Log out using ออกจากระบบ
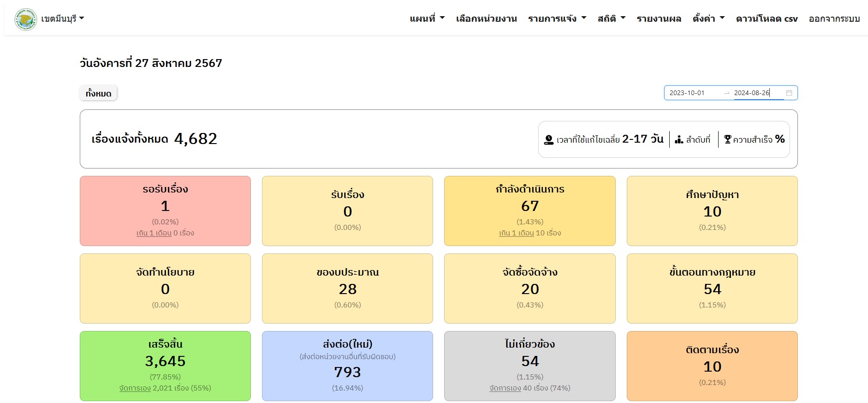Image resolution: width=868 pixels, height=403 pixels. 834,19
